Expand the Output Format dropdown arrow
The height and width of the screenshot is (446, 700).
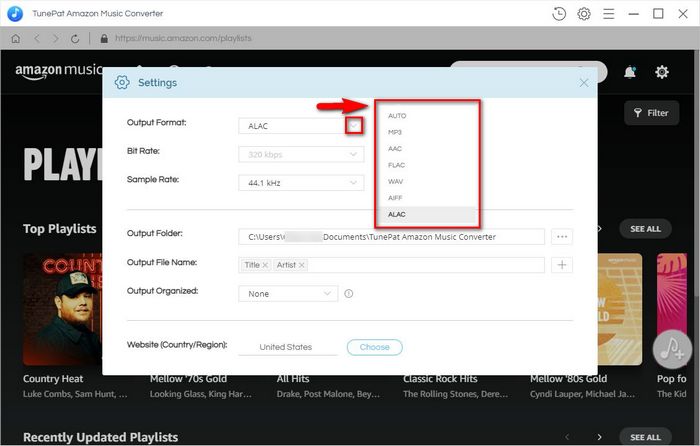(354, 126)
